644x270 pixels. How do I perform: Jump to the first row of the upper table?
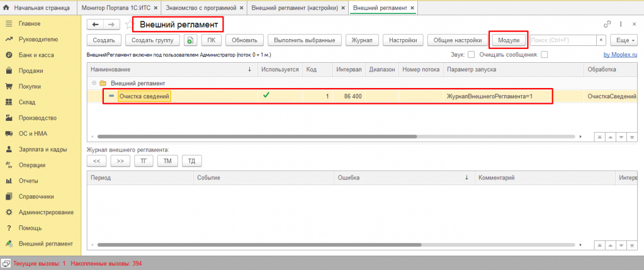click(600, 137)
